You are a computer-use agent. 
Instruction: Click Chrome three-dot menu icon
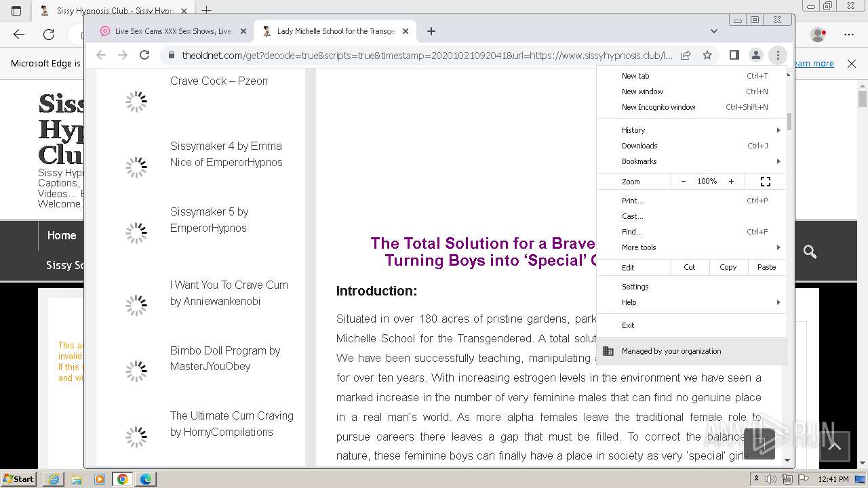coord(778,55)
